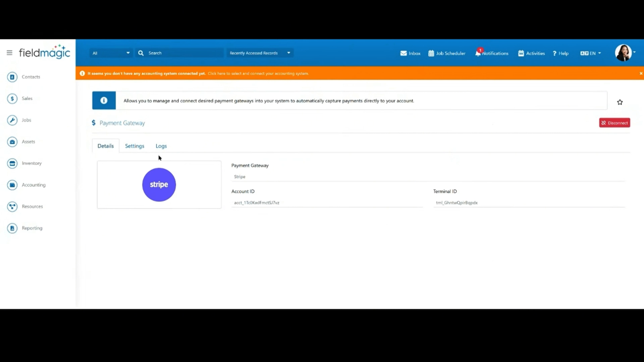Open the Contacts sidebar icon
Image resolution: width=644 pixels, height=362 pixels.
12,77
